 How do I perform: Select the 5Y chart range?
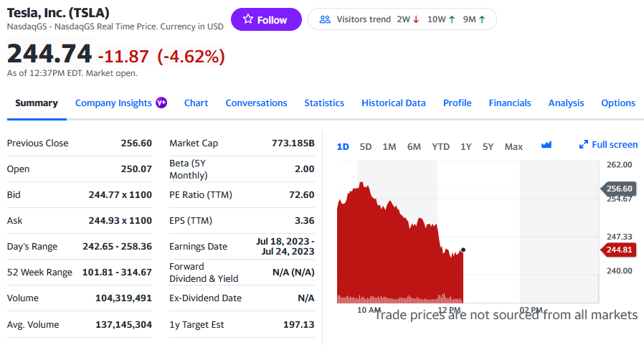[488, 146]
